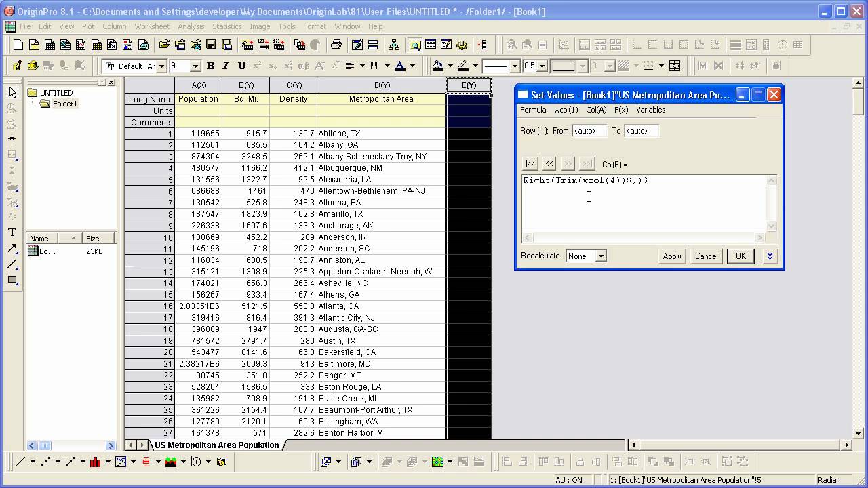This screenshot has width=868, height=488.
Task: Click the Italic formatting icon
Action: 226,66
